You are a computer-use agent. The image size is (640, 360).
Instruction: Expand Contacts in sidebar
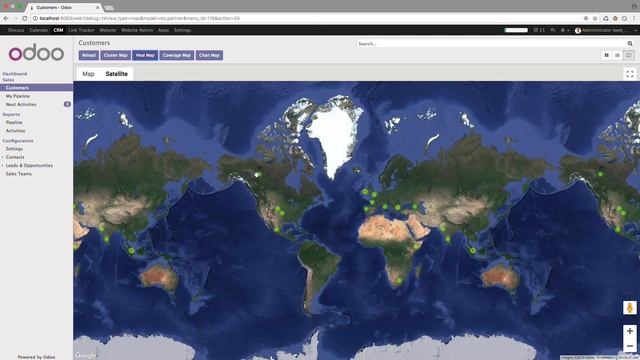(15, 157)
